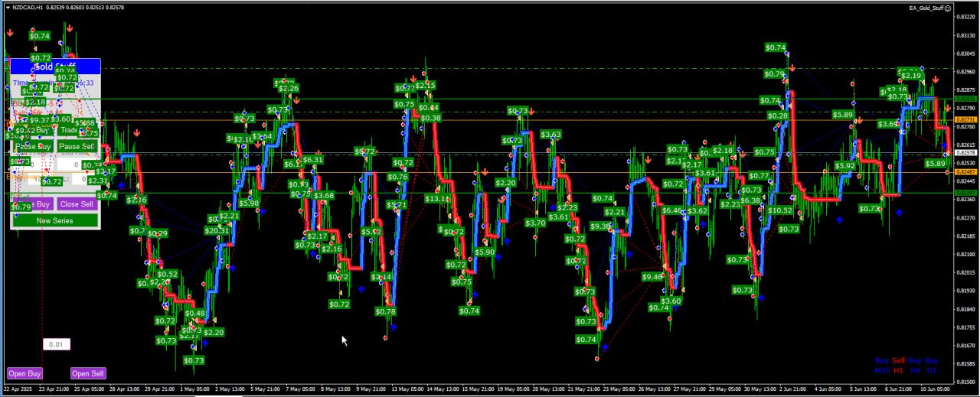The image size is (980, 397).
Task: Select the white 0.82578 current price label
Action: pos(967,154)
